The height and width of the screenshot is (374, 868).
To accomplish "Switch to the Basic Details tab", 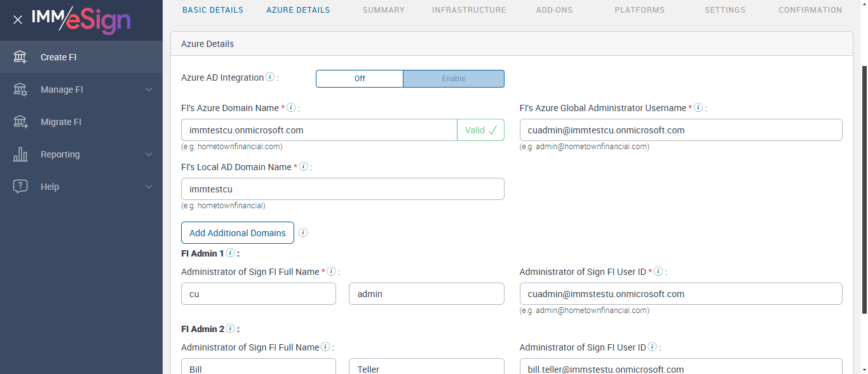I will point(212,10).
